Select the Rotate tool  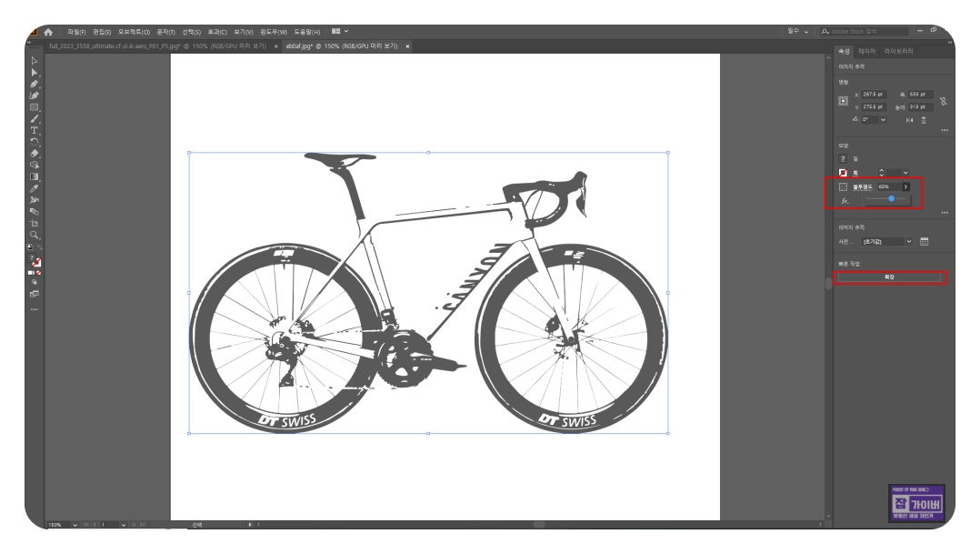(35, 142)
